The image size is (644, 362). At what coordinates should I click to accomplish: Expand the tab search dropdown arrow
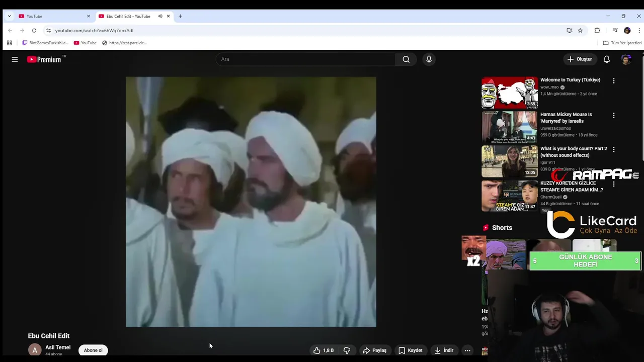pyautogui.click(x=9, y=16)
